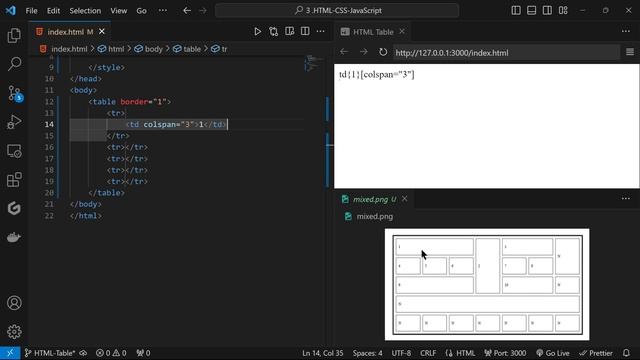The height and width of the screenshot is (360, 640).
Task: Click the mixed.png table layout image
Action: (487, 284)
